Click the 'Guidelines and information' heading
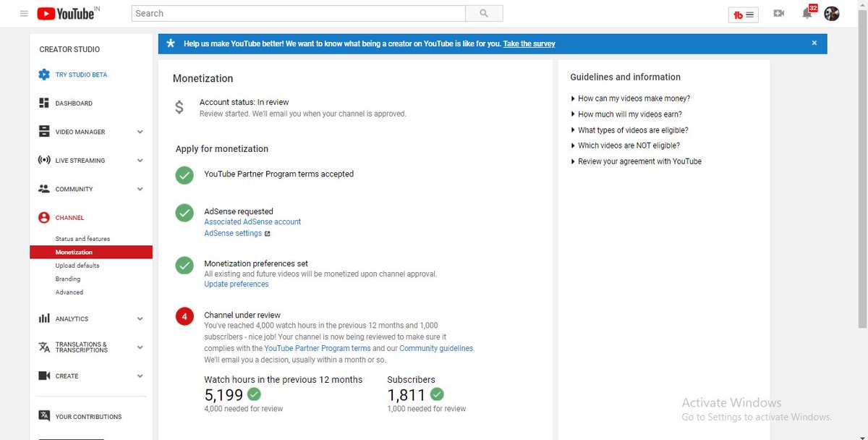Image resolution: width=868 pixels, height=440 pixels. (625, 77)
